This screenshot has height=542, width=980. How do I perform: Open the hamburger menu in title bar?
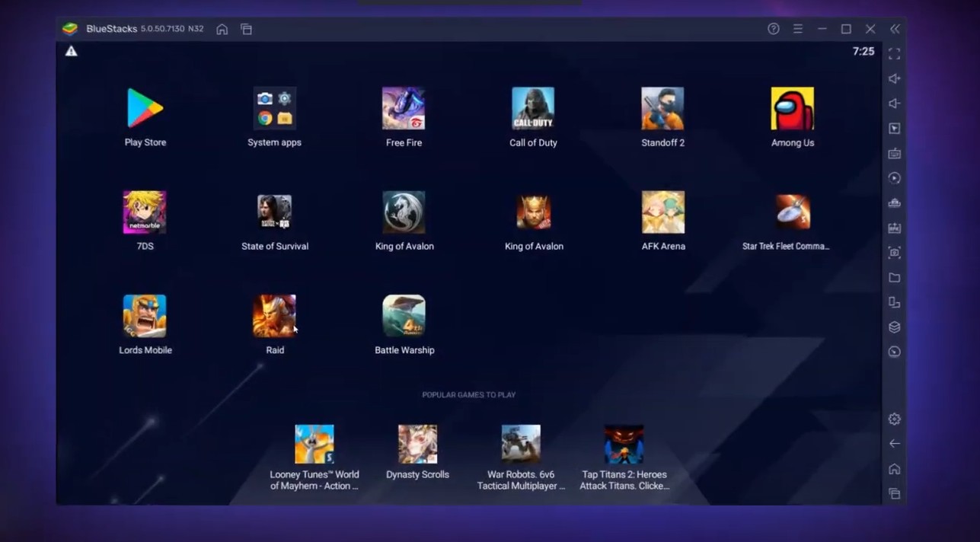coord(797,29)
